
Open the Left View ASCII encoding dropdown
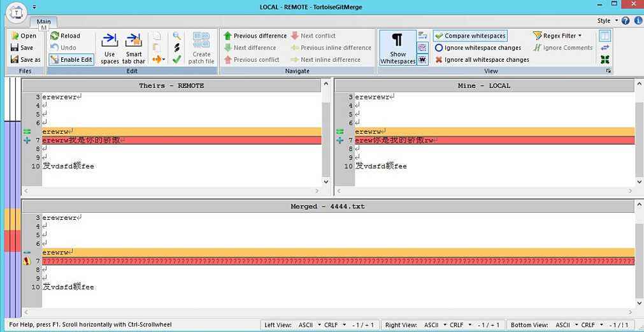pos(309,325)
